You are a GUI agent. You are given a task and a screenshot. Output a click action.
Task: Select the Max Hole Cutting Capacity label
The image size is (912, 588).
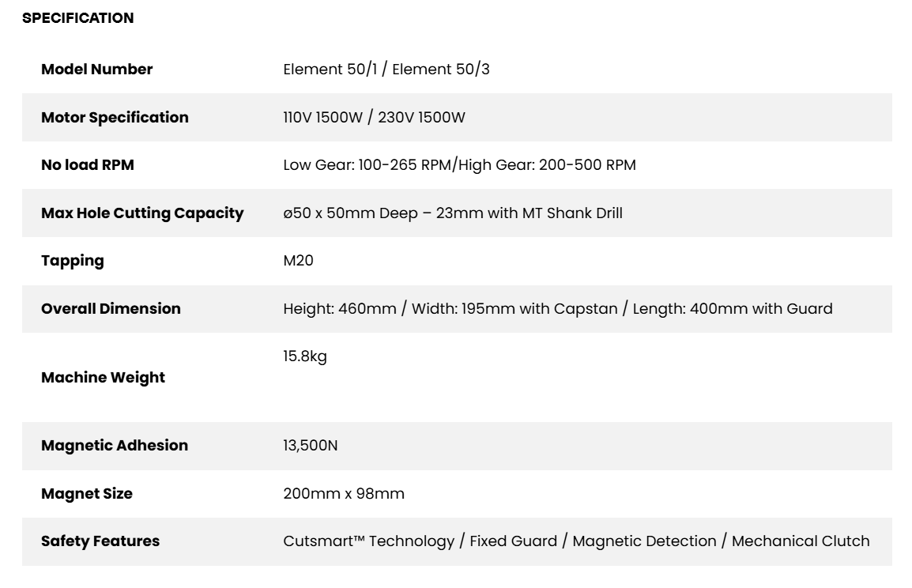coord(142,213)
